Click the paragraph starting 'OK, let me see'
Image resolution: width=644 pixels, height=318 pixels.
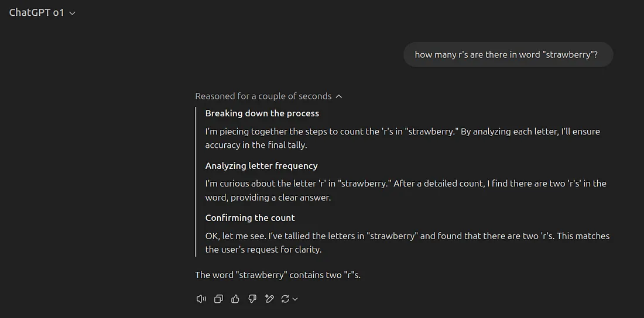(407, 243)
